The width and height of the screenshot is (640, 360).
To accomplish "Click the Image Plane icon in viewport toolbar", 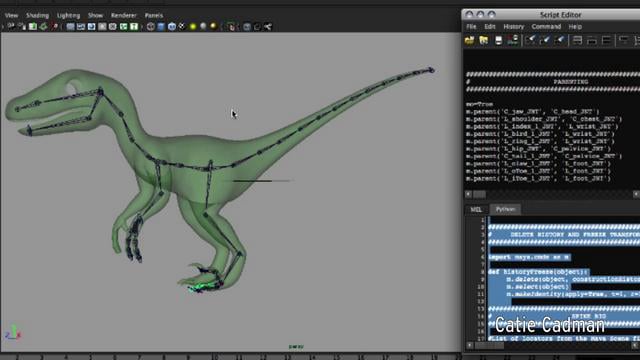I will [x=43, y=27].
